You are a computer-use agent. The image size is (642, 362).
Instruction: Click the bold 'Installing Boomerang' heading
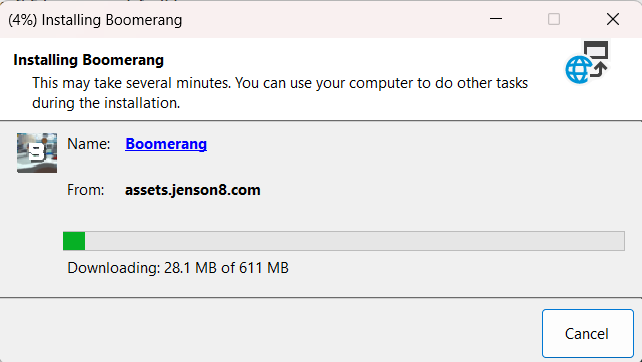click(x=88, y=60)
